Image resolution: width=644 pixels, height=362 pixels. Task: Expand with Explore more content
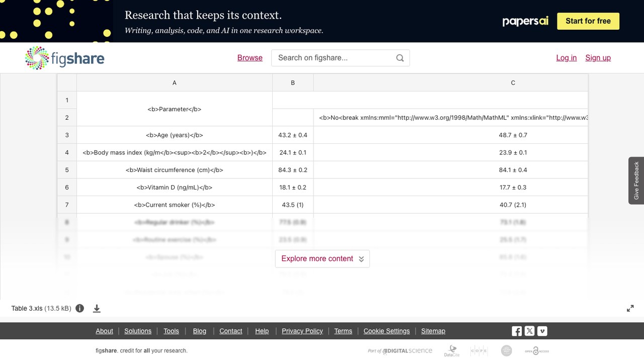pyautogui.click(x=323, y=258)
